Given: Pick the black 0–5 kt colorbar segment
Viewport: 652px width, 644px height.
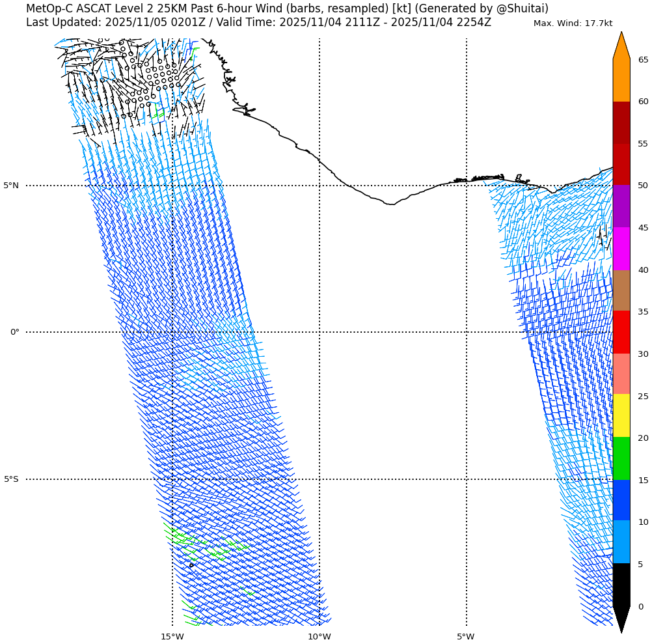Looking at the screenshot, I should 621,584.
